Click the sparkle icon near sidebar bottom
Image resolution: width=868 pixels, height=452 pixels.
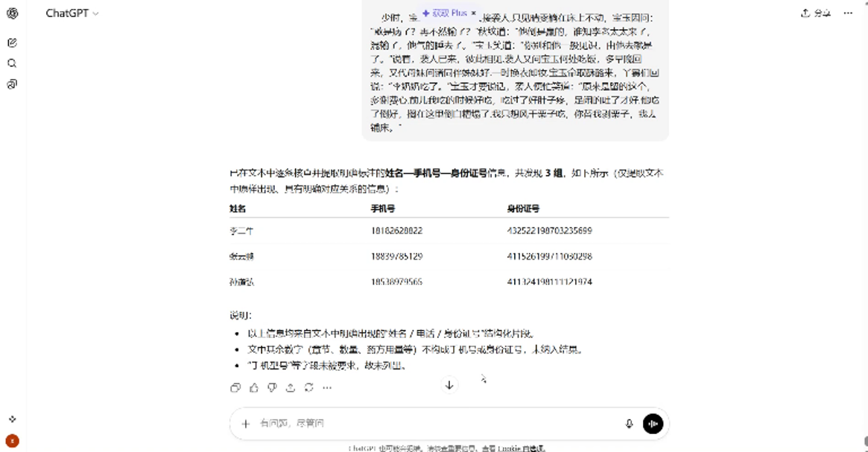click(x=12, y=419)
